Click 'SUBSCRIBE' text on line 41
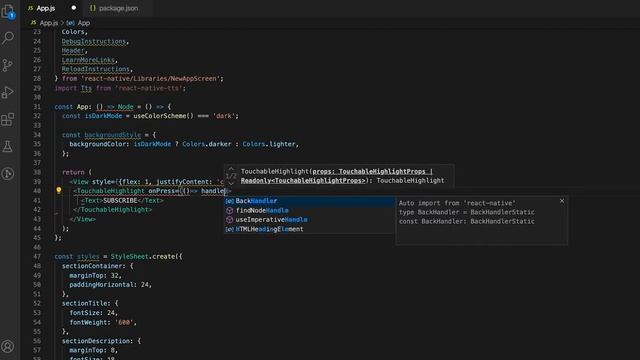This screenshot has width=640, height=360. click(x=120, y=200)
